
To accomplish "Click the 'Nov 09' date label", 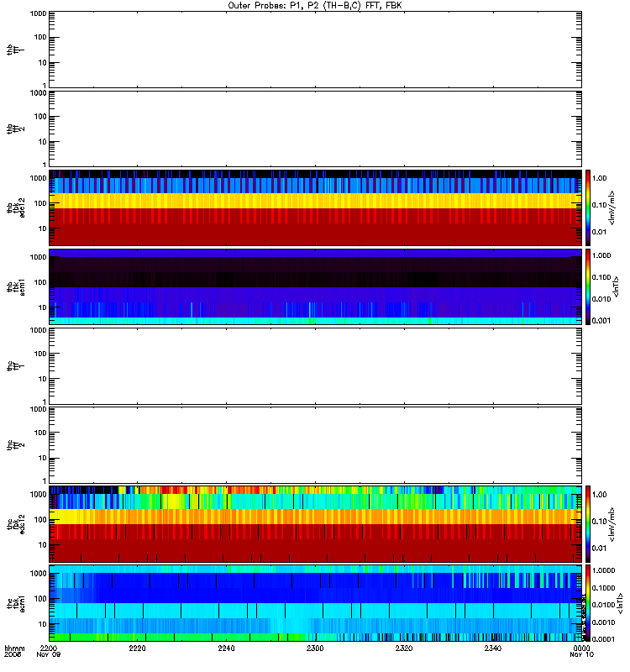I will 49,654.
